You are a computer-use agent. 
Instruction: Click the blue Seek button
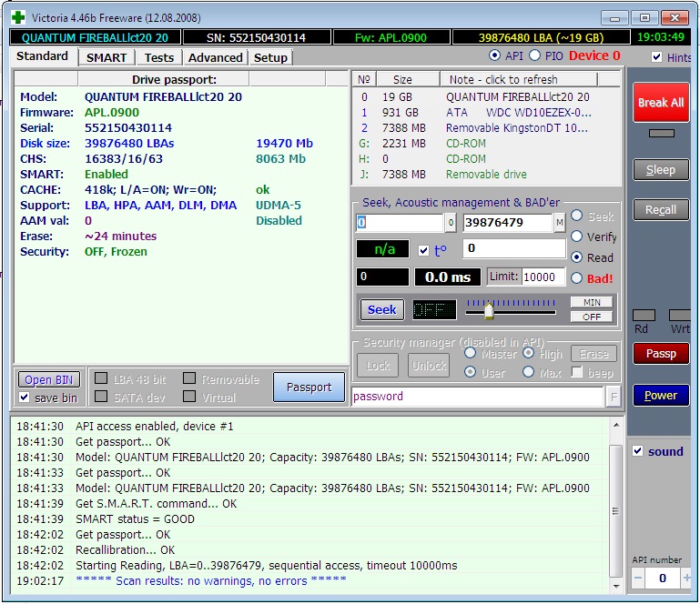381,309
